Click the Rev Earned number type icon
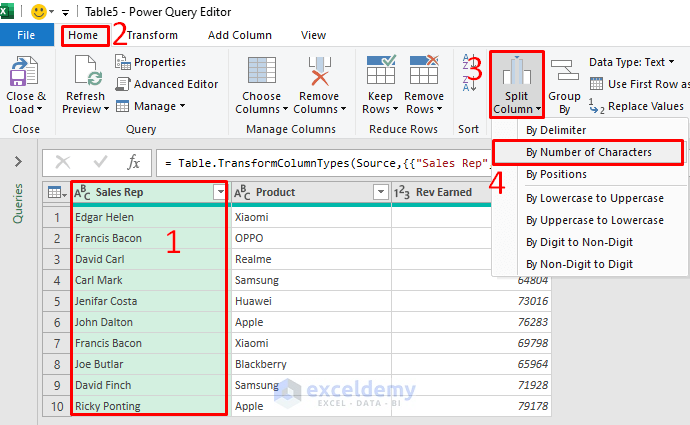 click(x=401, y=192)
